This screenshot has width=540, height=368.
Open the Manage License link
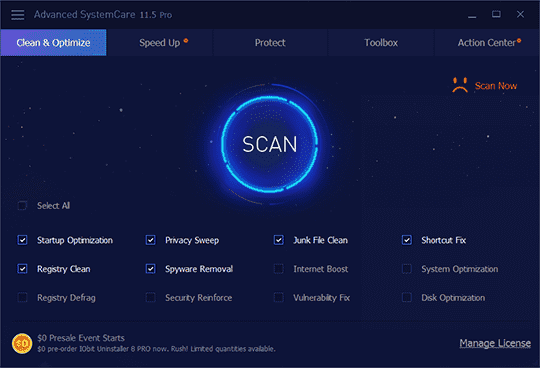click(495, 343)
